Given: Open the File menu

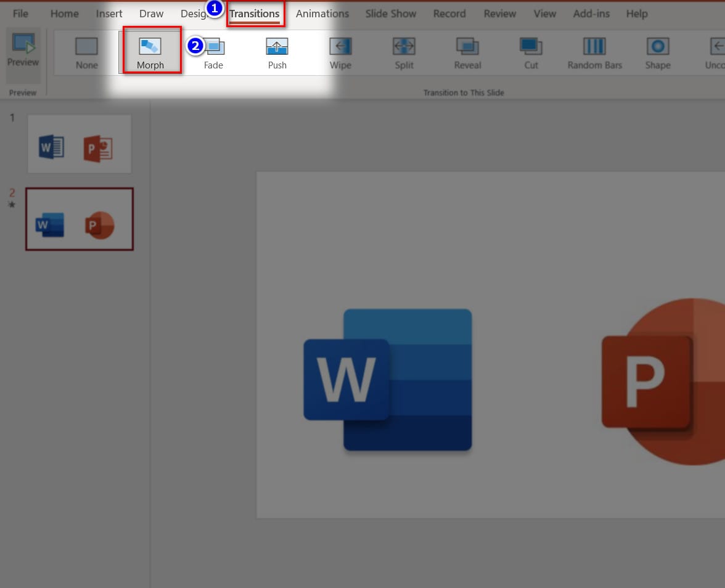Looking at the screenshot, I should click(x=20, y=14).
